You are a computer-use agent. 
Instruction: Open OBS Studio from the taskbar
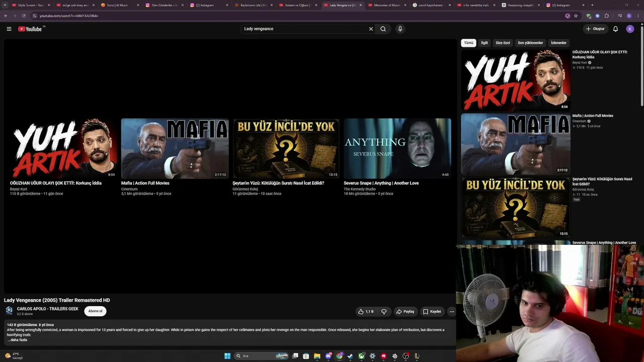coord(406,356)
